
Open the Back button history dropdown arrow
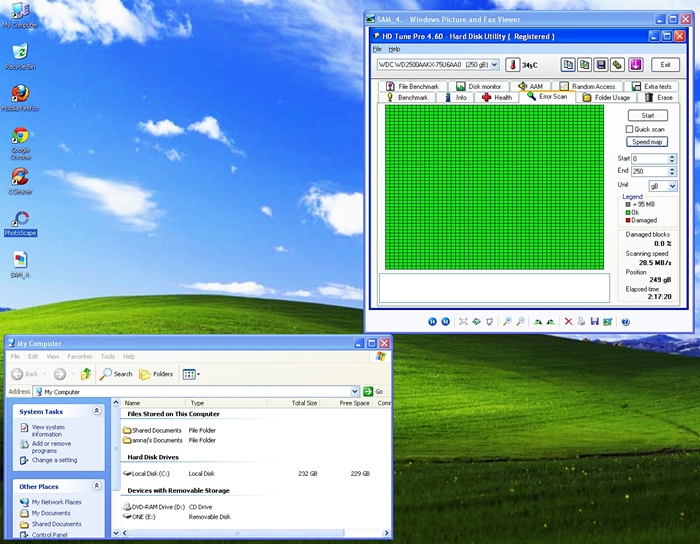[45, 374]
